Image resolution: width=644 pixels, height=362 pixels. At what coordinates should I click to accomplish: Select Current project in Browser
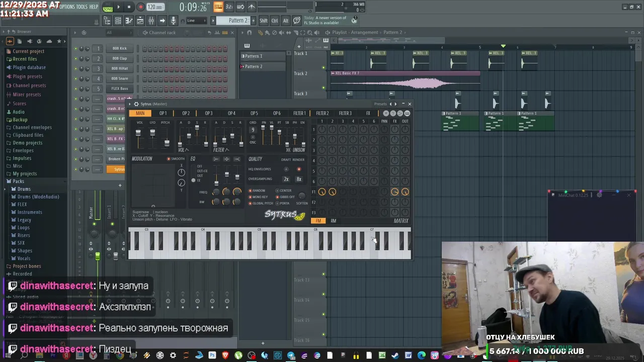tap(28, 51)
